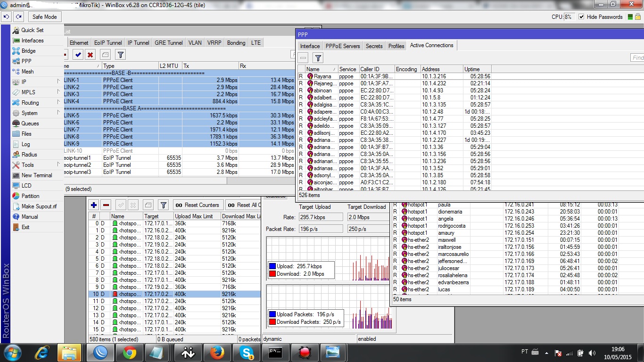Viewport: 644px width, 362px height.
Task: Select user maxwell in hotspot list
Action: pyautogui.click(x=517, y=240)
